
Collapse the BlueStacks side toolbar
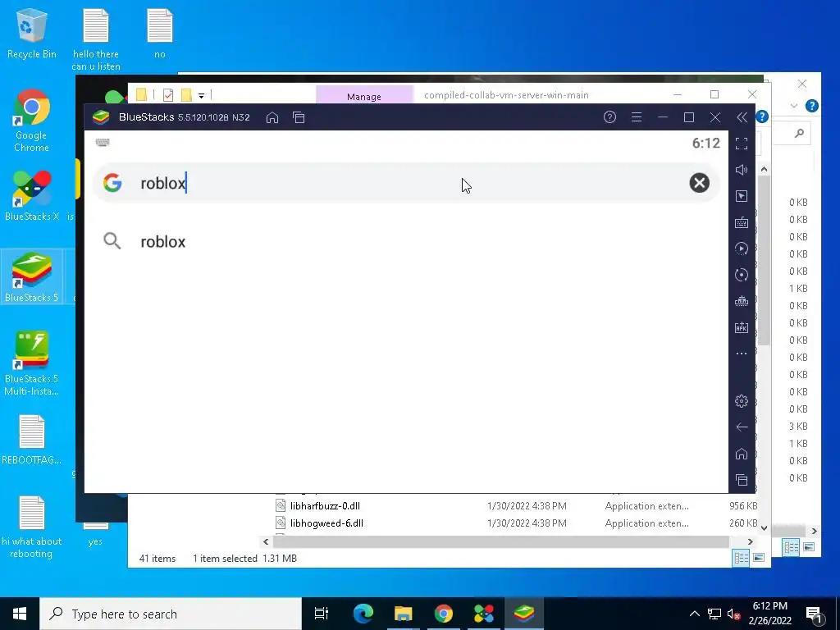click(x=742, y=117)
